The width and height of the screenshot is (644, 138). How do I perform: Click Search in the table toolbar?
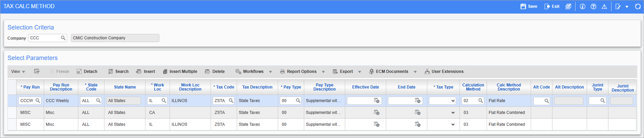pyautogui.click(x=118, y=72)
